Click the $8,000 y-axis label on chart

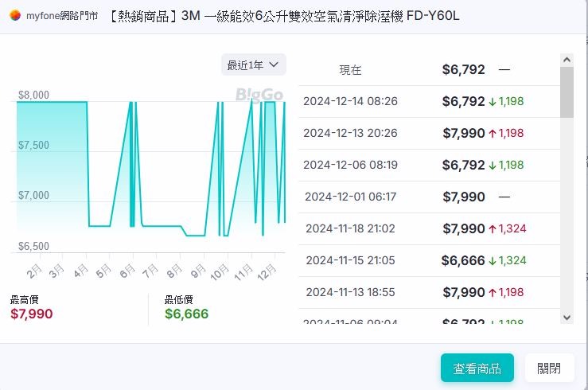(33, 95)
